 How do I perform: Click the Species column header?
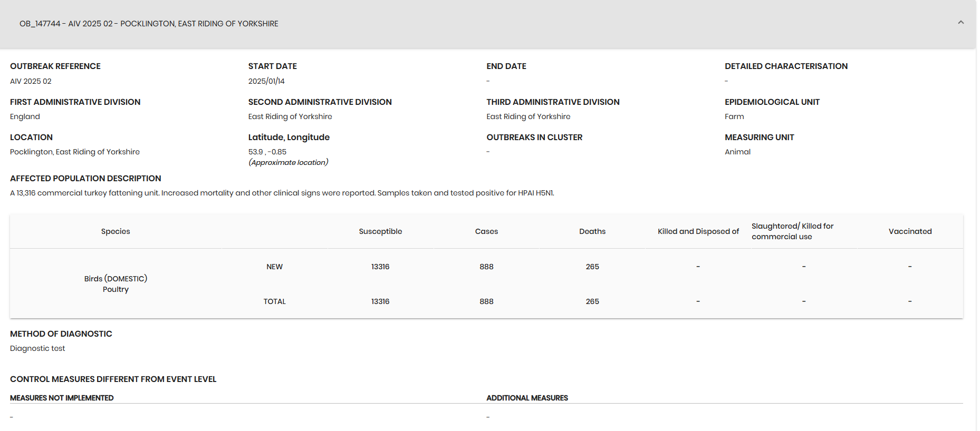pyautogui.click(x=116, y=231)
